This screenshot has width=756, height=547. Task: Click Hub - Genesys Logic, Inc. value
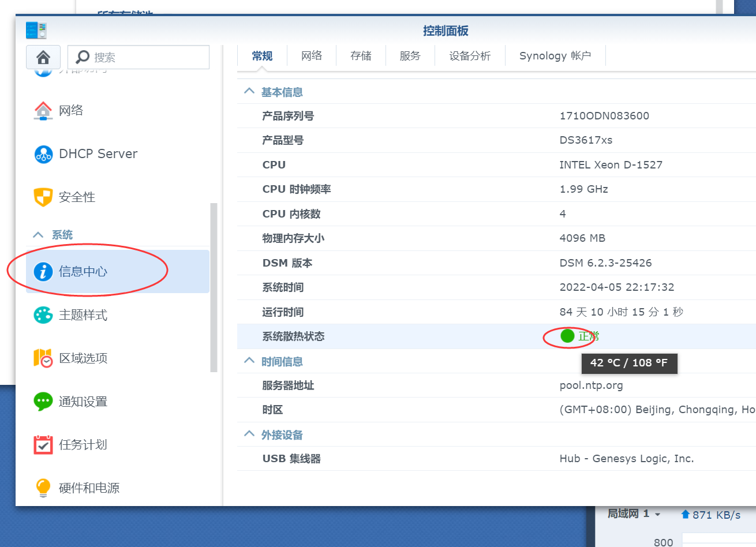[x=626, y=459]
